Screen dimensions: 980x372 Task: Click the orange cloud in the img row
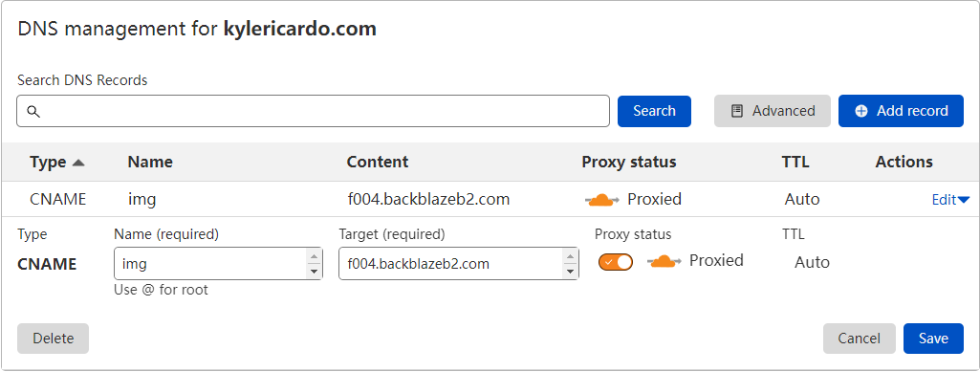[602, 200]
